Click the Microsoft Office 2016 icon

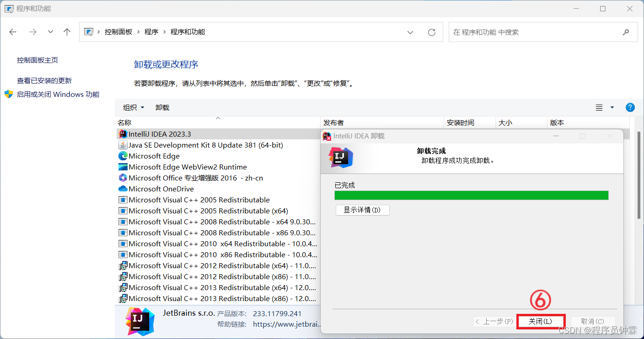click(x=123, y=178)
